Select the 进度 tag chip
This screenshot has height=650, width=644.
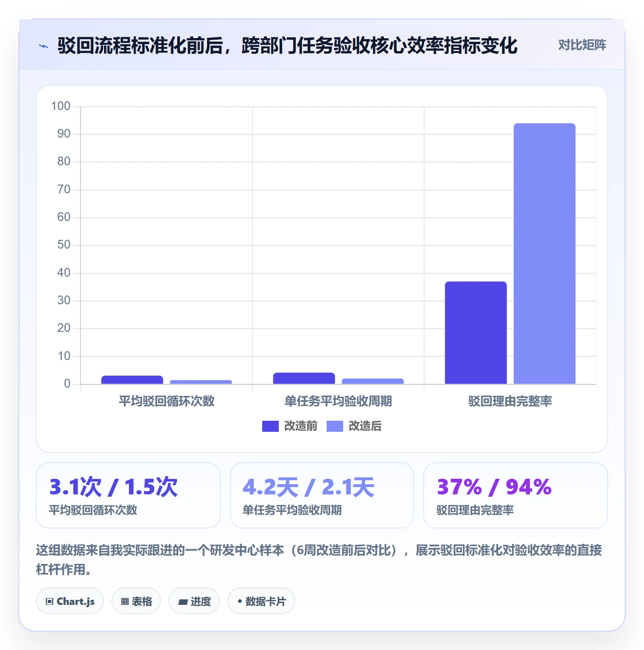point(194,601)
